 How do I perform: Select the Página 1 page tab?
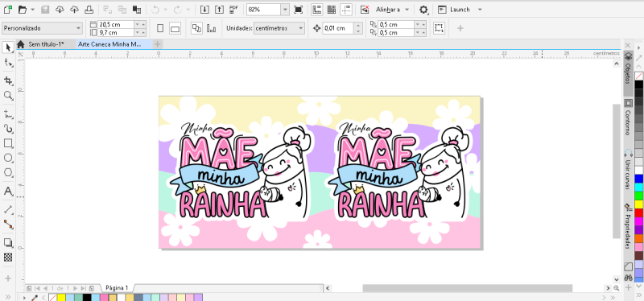[x=117, y=287]
